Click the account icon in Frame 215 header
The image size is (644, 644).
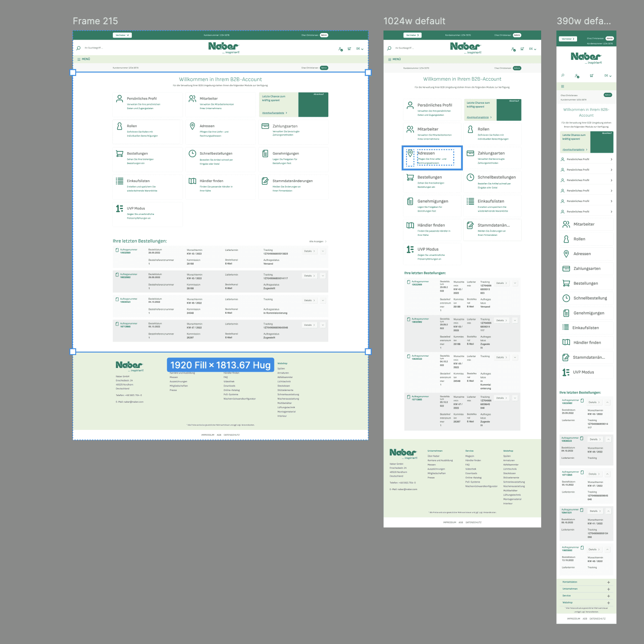tap(340, 49)
